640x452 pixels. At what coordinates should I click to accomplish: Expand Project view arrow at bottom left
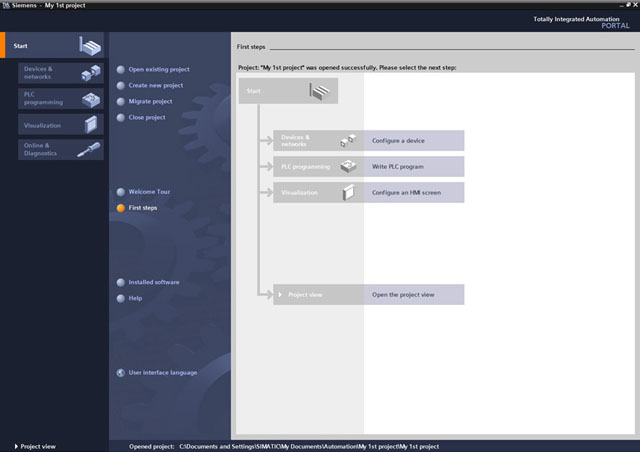pyautogui.click(x=16, y=446)
